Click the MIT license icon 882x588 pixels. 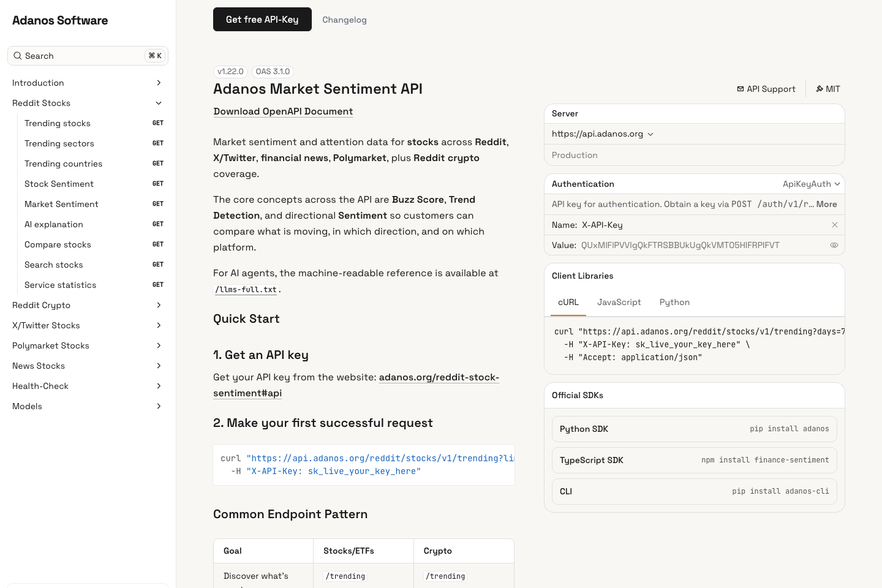coord(820,89)
